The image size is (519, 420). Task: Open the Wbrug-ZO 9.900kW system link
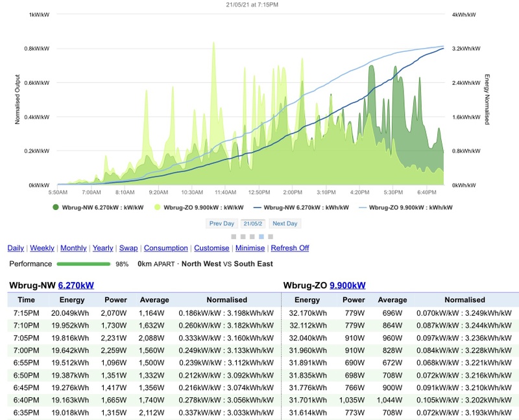[x=348, y=285]
